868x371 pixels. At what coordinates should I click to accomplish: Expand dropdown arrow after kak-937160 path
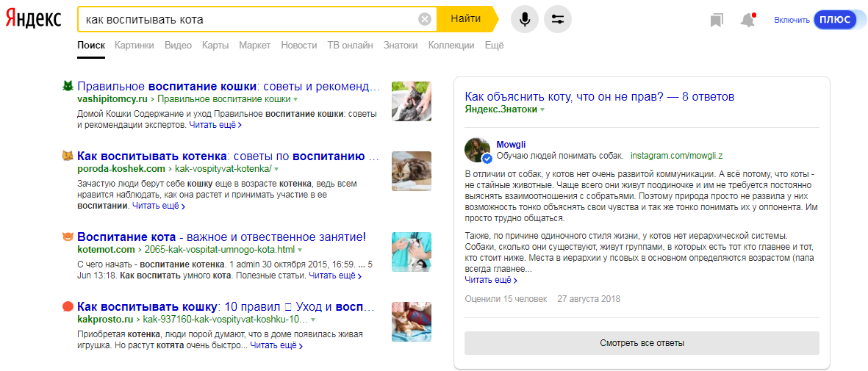click(x=313, y=320)
